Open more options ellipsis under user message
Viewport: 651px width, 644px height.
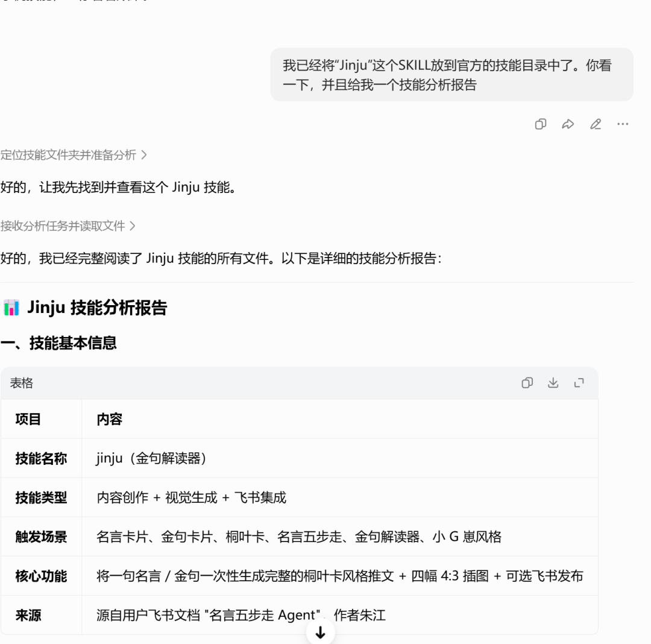coord(622,124)
